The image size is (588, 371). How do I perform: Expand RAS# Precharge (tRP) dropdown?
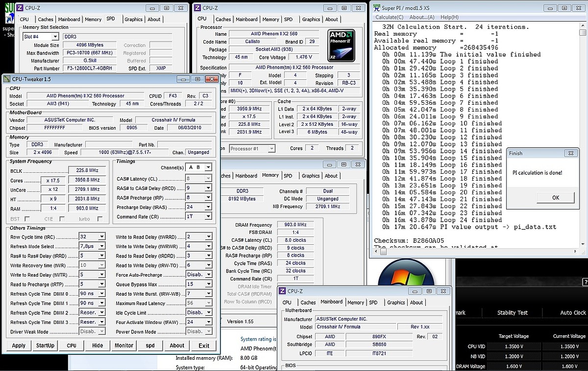click(208, 198)
